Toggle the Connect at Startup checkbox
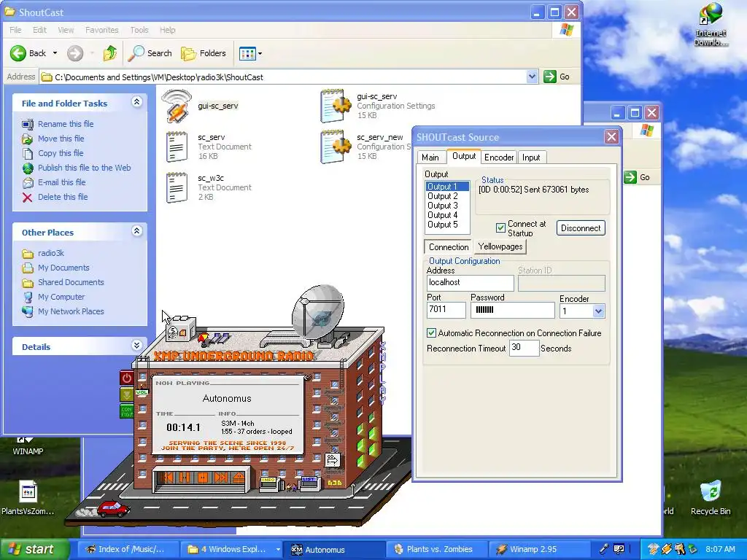 [x=500, y=227]
